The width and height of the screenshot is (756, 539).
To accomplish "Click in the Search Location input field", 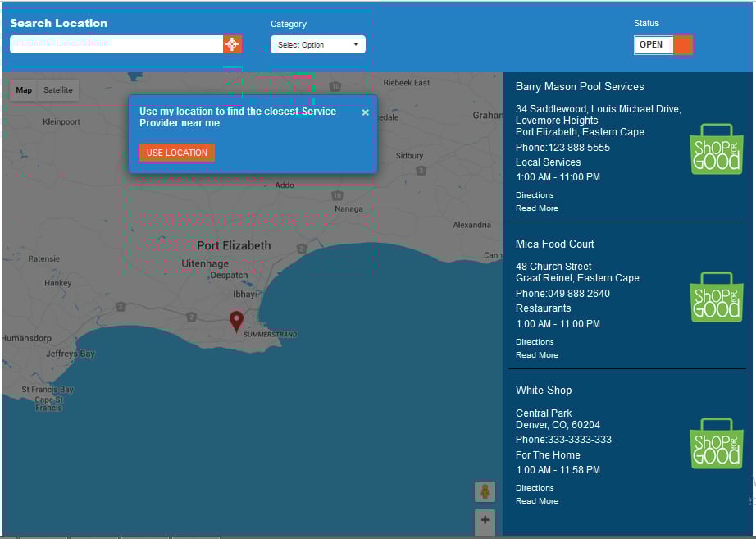I will 115,43.
